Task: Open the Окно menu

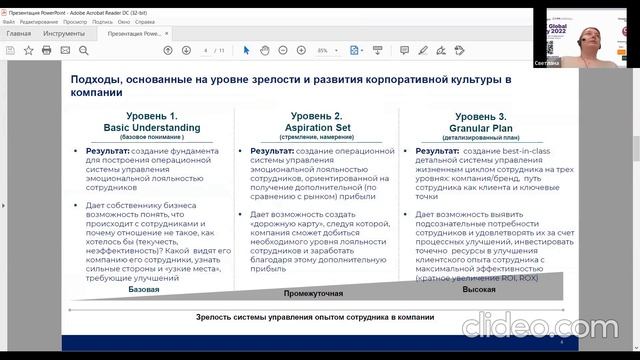Action: [x=124, y=22]
